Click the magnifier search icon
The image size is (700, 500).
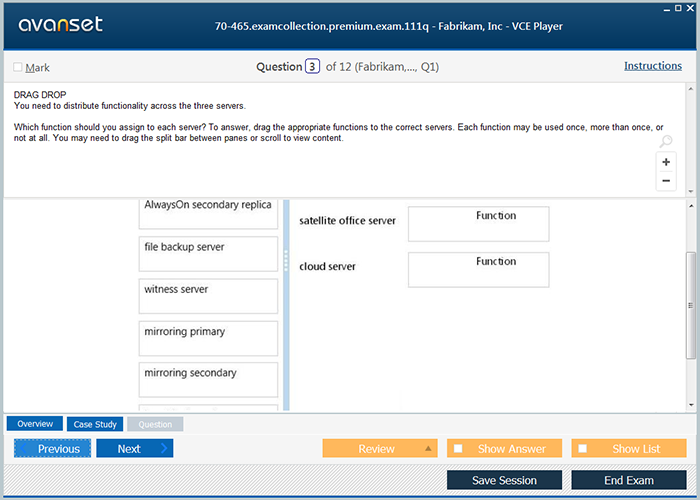click(x=666, y=142)
